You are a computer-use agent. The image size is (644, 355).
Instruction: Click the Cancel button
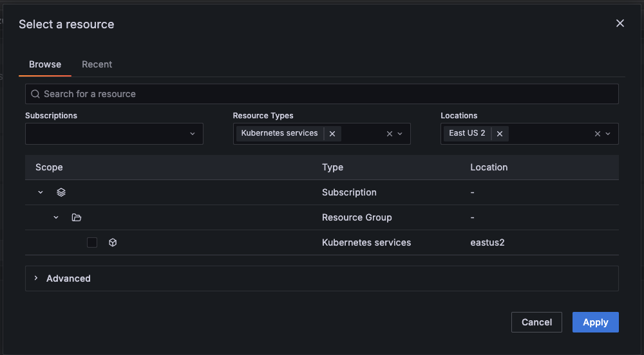pos(536,322)
